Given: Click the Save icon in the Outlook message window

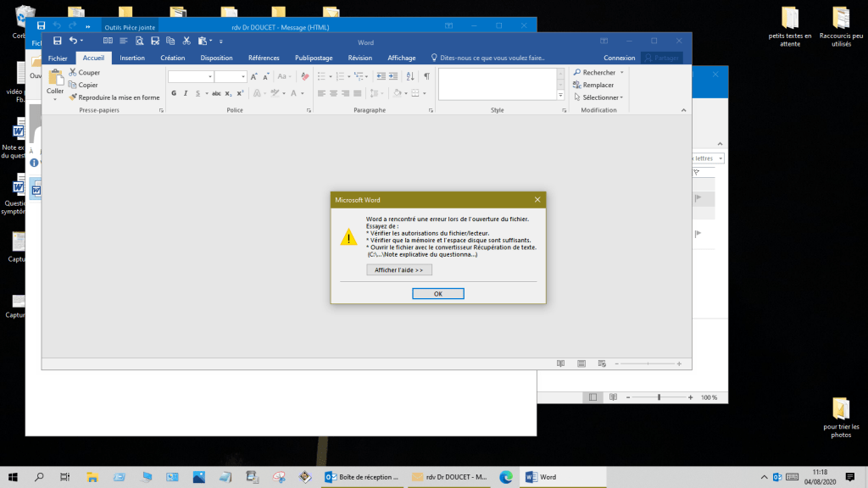Looking at the screenshot, I should click(x=41, y=25).
